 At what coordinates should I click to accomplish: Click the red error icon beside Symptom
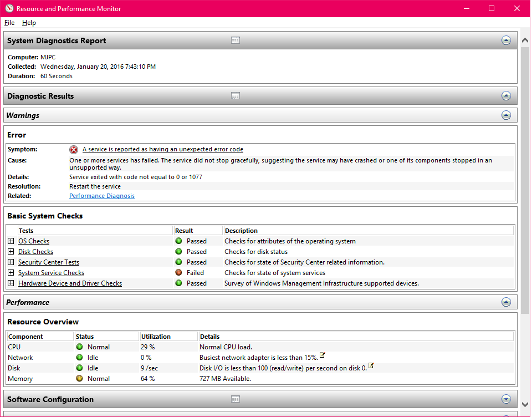point(74,149)
